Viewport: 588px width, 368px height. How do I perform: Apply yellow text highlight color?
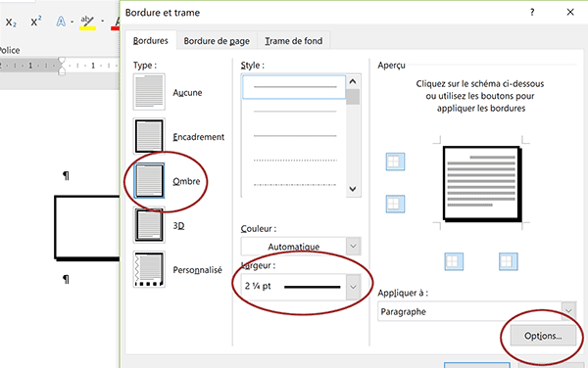click(88, 23)
